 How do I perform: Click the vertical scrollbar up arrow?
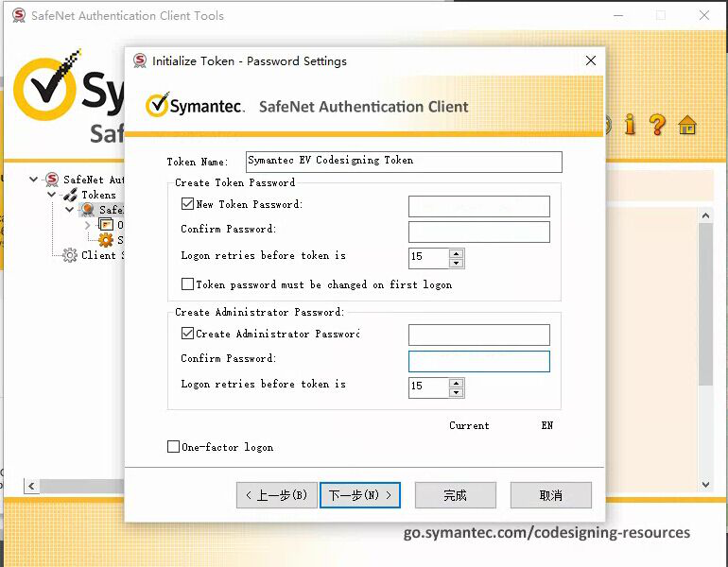point(705,215)
